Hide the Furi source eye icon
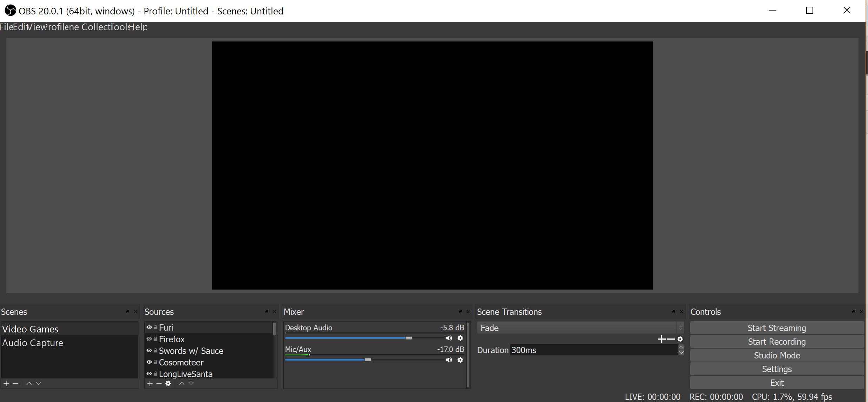This screenshot has height=402, width=868. (149, 328)
